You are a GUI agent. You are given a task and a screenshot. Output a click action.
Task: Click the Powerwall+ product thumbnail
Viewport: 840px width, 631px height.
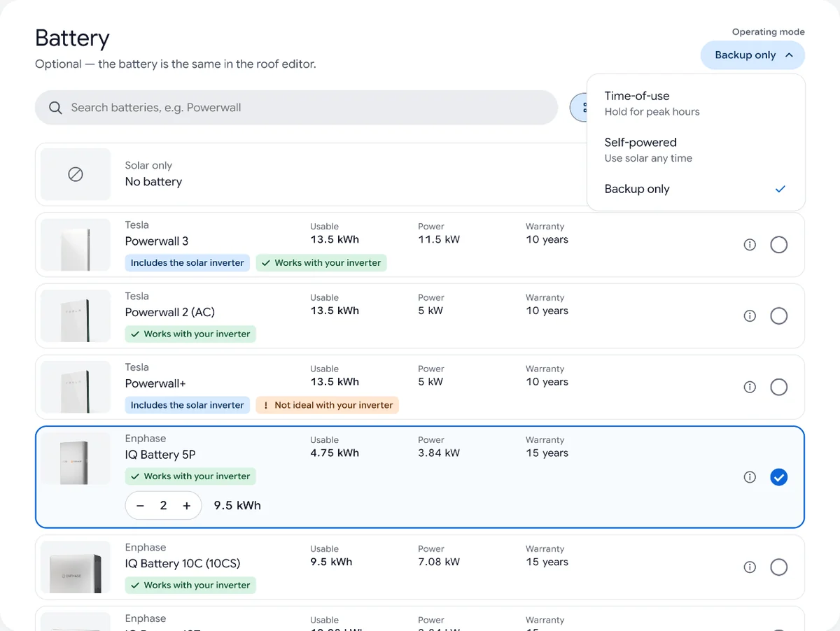click(x=76, y=387)
